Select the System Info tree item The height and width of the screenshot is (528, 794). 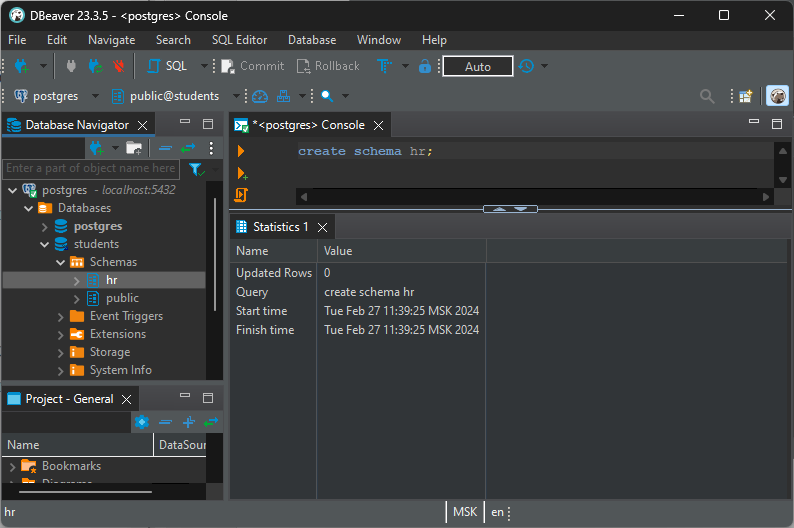click(121, 371)
